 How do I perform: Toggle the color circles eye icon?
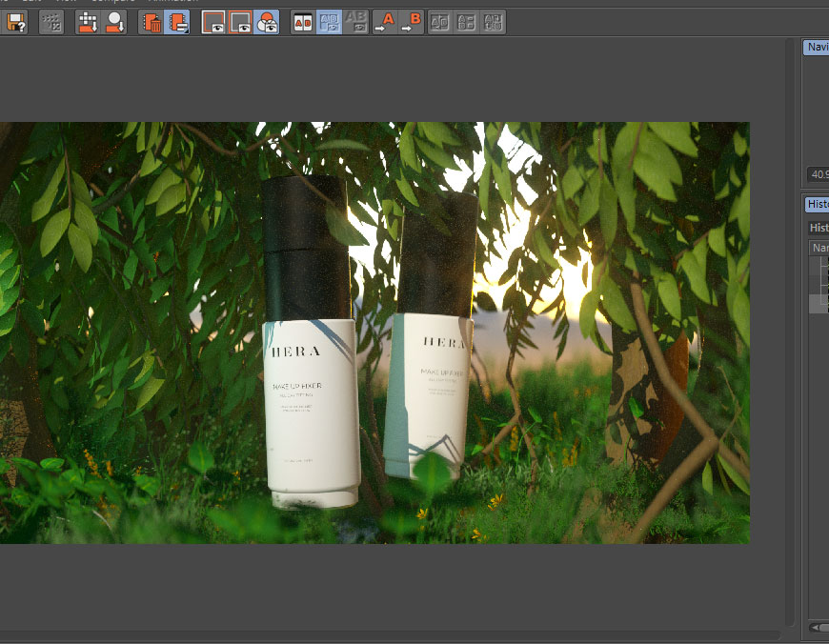click(x=267, y=23)
